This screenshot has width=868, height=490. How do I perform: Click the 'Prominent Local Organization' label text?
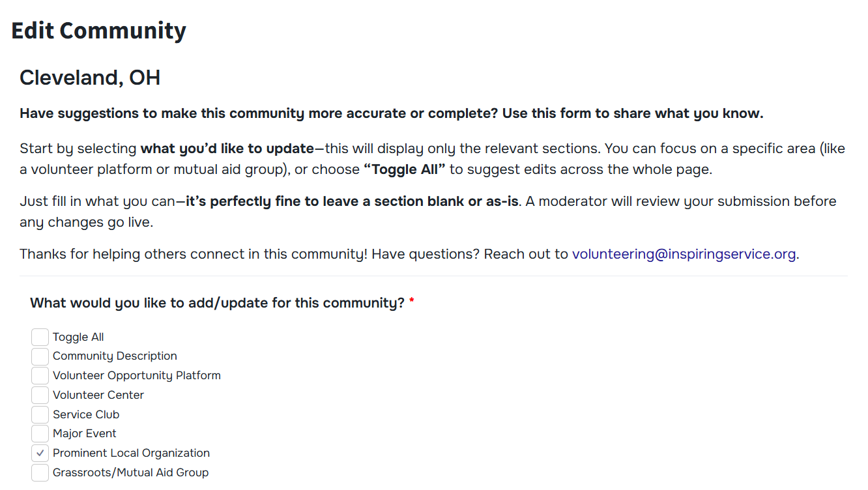pos(131,453)
